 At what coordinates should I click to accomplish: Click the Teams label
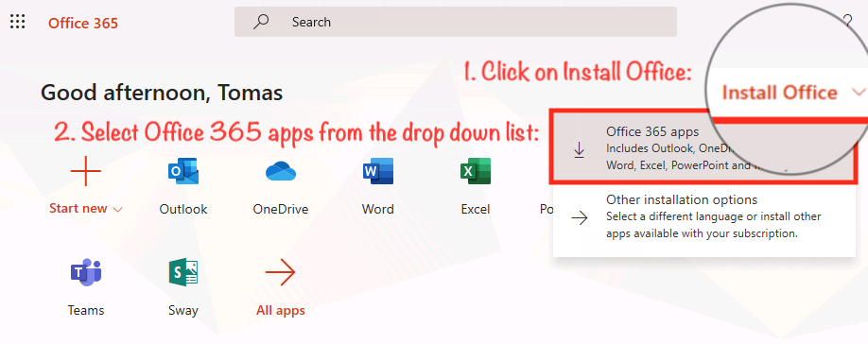coord(86,310)
